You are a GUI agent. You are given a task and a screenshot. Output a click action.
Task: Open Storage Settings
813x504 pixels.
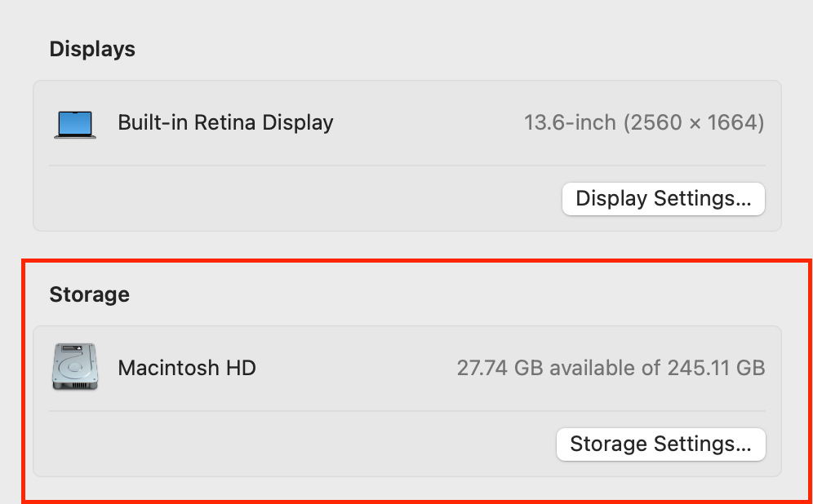[660, 444]
